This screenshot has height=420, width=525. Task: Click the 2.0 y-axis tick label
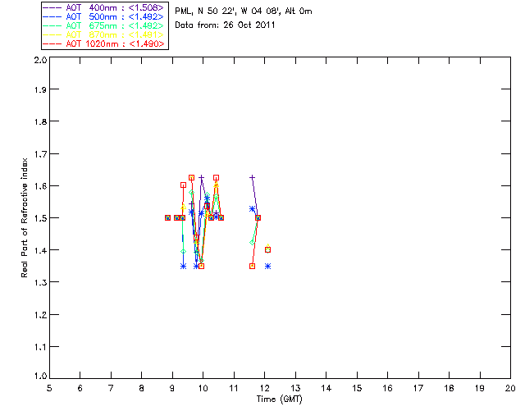pos(40,60)
